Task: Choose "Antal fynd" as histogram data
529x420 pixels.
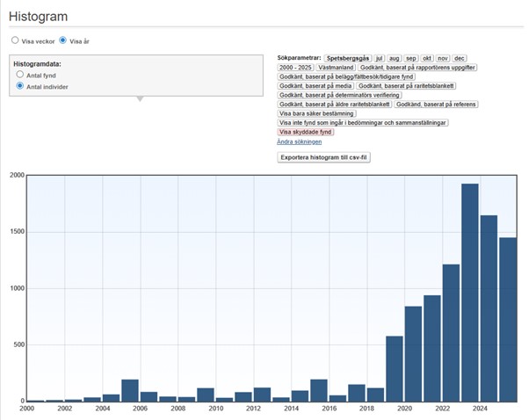Action: pyautogui.click(x=20, y=76)
